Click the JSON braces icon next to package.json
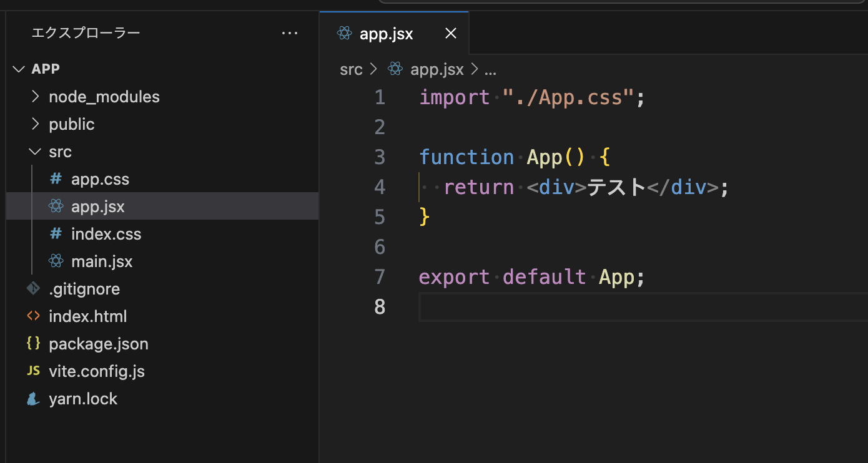The image size is (868, 463). pos(33,343)
